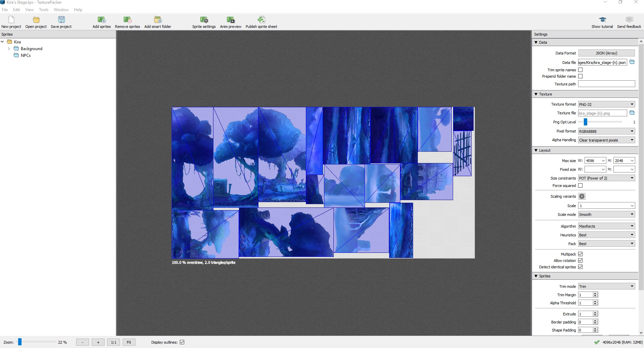Adjust the Png Opt Level slider
Screen dimensions: 644x348
(585, 122)
